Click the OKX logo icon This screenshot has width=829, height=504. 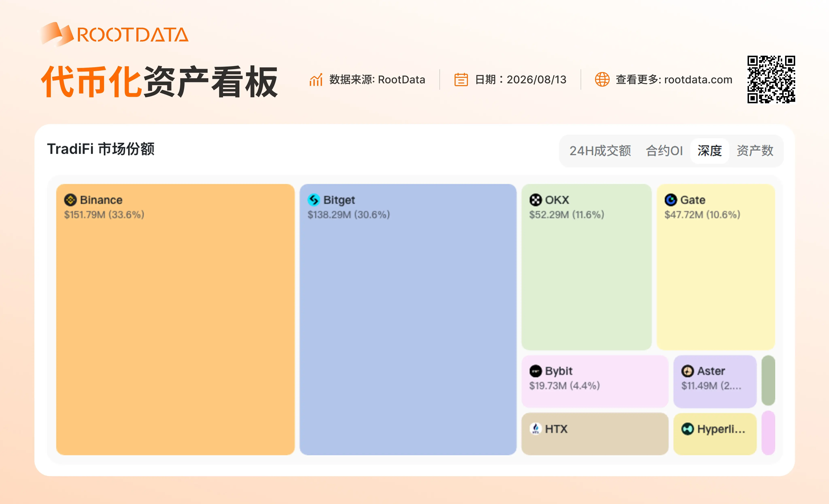[535, 200]
